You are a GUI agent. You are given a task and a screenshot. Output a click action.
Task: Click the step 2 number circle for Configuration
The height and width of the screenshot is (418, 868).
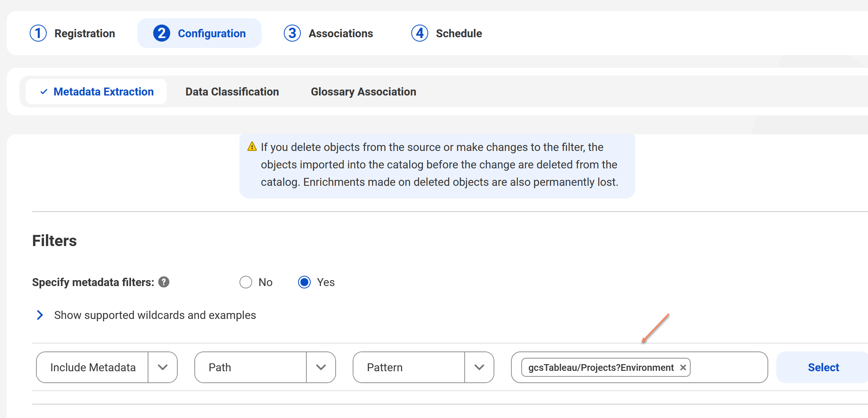pos(161,33)
